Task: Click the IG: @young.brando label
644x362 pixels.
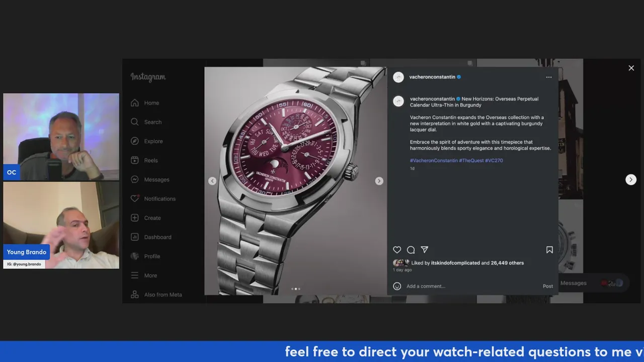Action: click(24, 264)
